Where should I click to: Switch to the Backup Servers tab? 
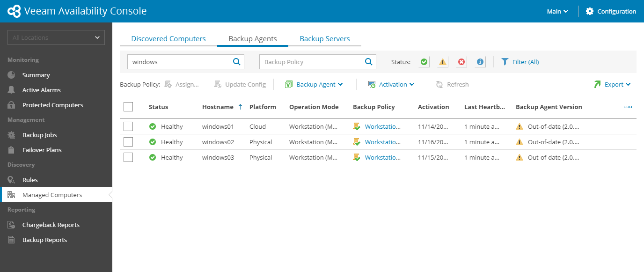point(325,39)
